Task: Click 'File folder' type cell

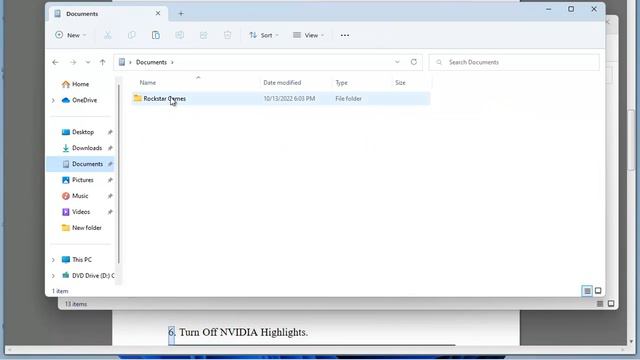Action: pyautogui.click(x=348, y=98)
